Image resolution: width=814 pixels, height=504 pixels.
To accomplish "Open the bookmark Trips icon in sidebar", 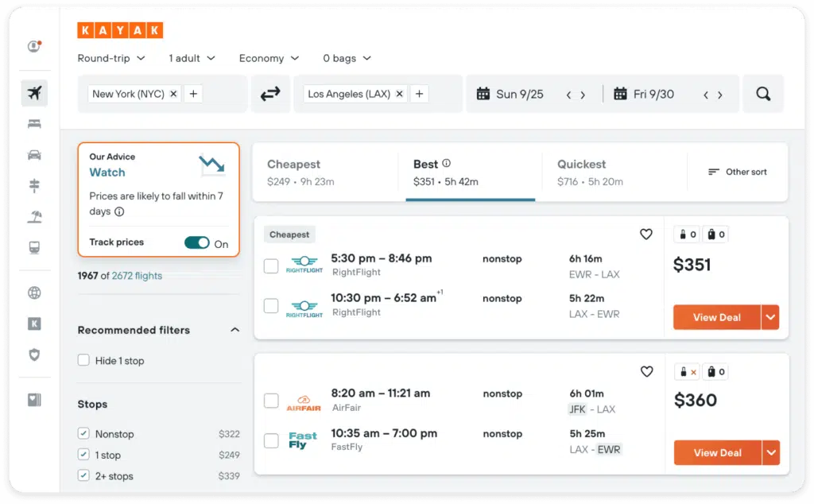I will (34, 400).
